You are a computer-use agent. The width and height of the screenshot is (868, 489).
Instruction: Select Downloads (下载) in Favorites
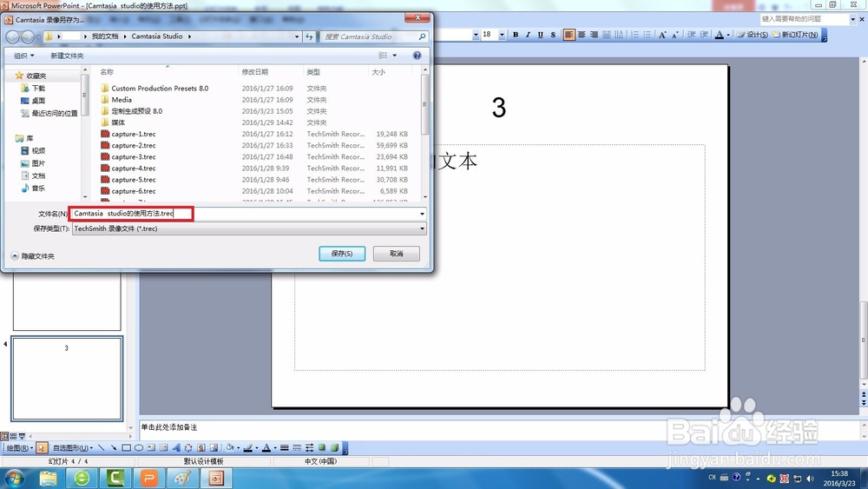tap(33, 88)
